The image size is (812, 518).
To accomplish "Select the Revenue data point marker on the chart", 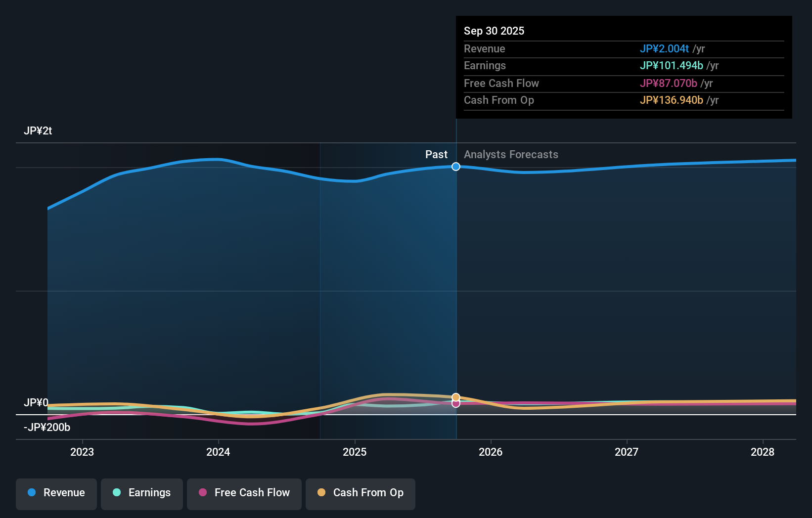I will pos(455,167).
